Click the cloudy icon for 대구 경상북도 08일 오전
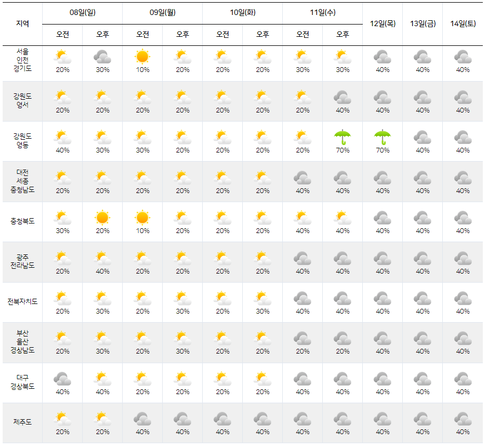 (62, 379)
